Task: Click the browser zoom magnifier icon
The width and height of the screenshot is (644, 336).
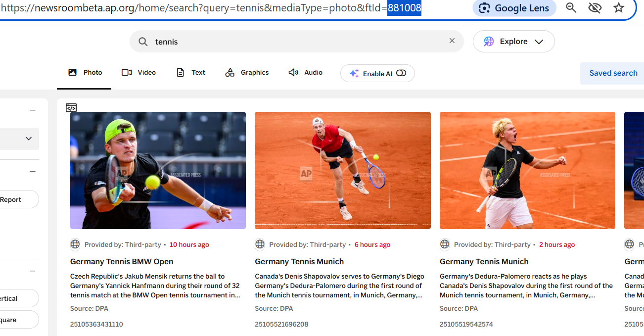Action: click(571, 8)
